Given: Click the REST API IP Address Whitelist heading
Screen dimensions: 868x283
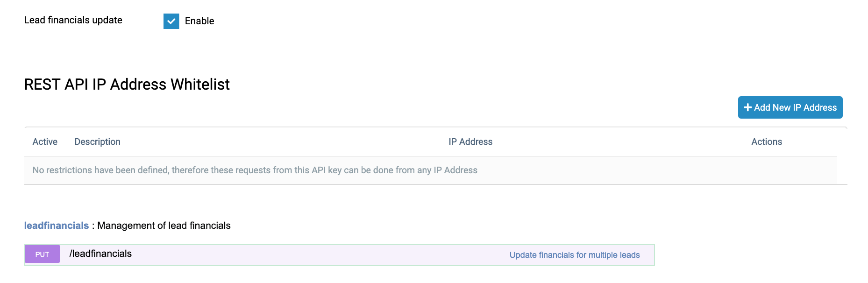Looking at the screenshot, I should click(x=127, y=85).
